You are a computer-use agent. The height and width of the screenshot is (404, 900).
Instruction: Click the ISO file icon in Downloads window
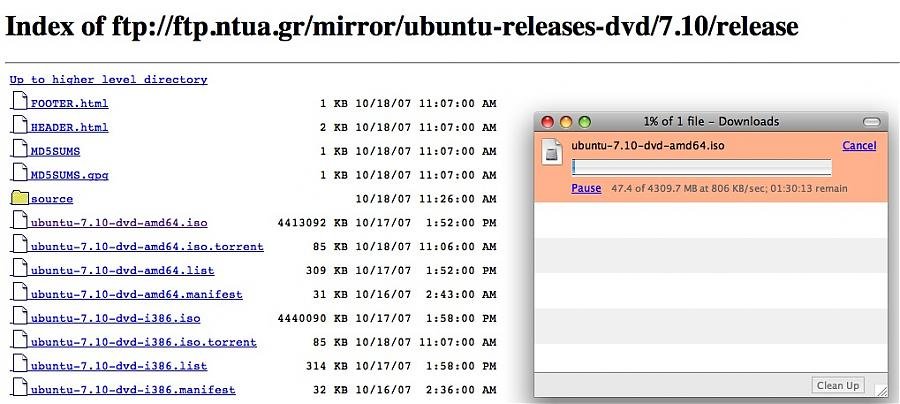tap(552, 152)
